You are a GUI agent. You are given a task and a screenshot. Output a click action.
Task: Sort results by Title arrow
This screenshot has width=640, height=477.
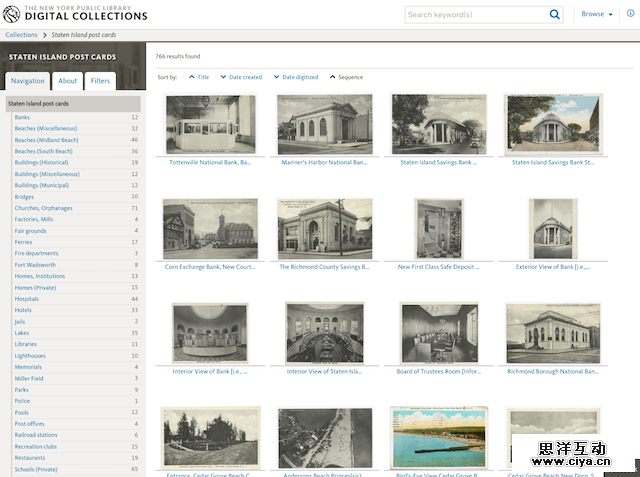tap(192, 77)
